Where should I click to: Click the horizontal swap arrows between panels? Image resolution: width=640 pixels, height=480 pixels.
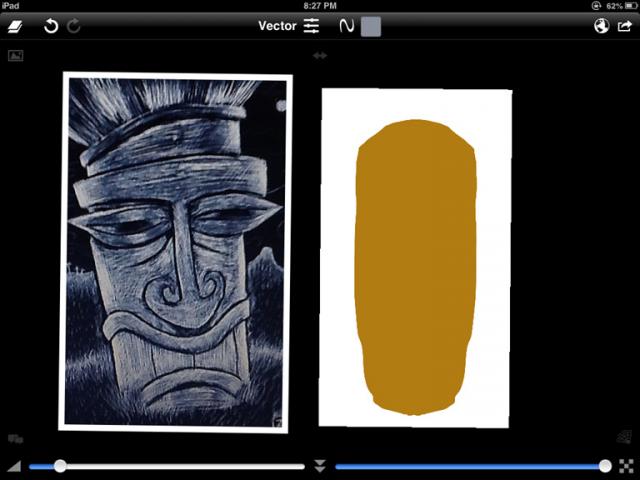(320, 56)
